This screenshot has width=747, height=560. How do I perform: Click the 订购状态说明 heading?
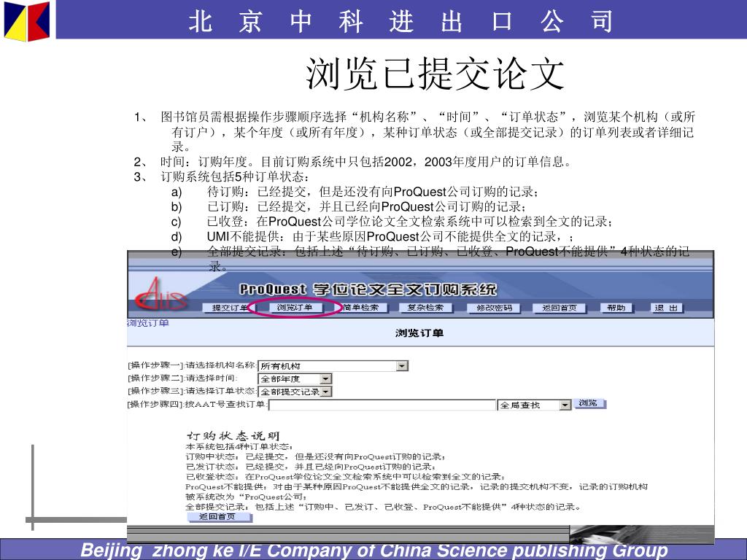[233, 435]
